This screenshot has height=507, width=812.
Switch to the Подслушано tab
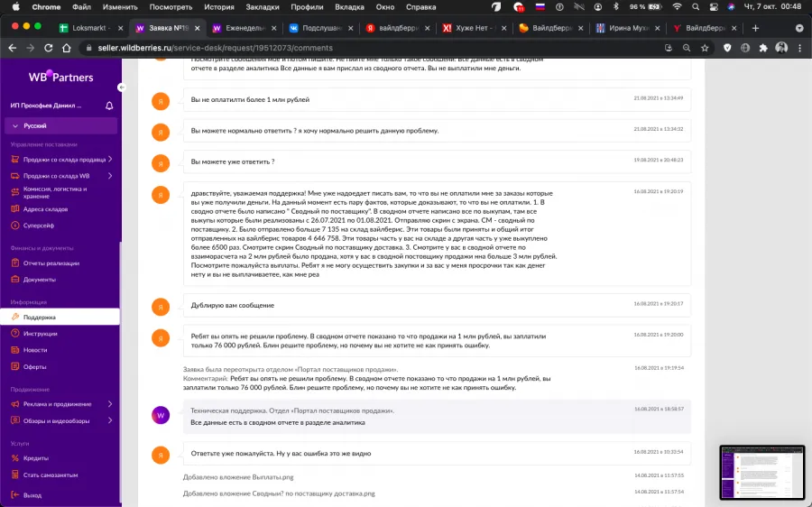pyautogui.click(x=321, y=28)
